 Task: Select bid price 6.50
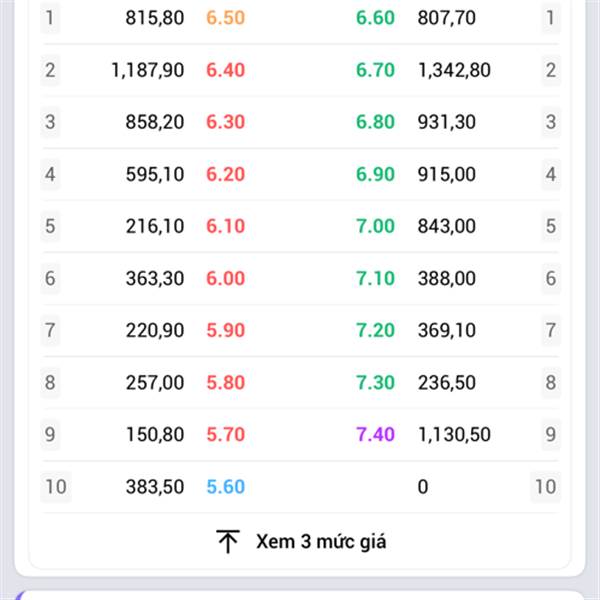pyautogui.click(x=225, y=18)
